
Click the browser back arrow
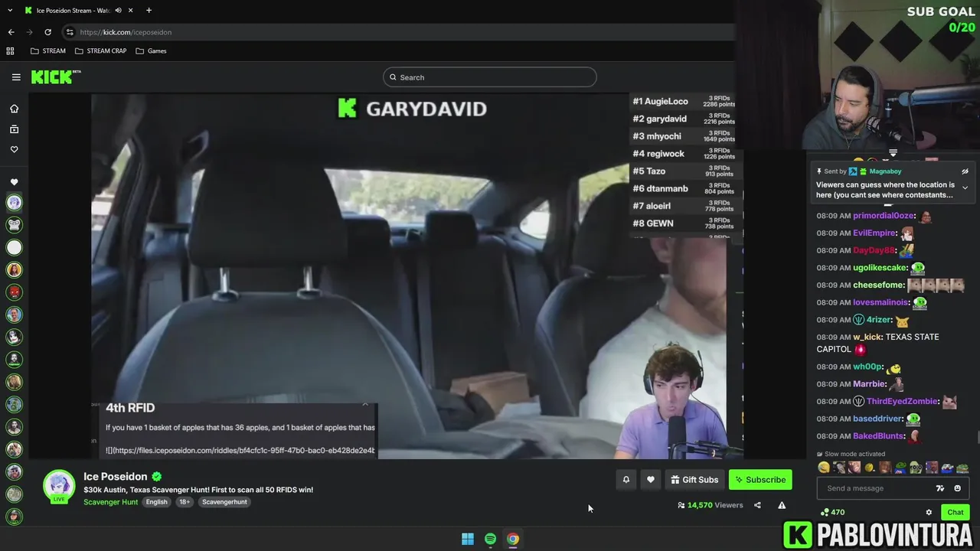[x=11, y=32]
